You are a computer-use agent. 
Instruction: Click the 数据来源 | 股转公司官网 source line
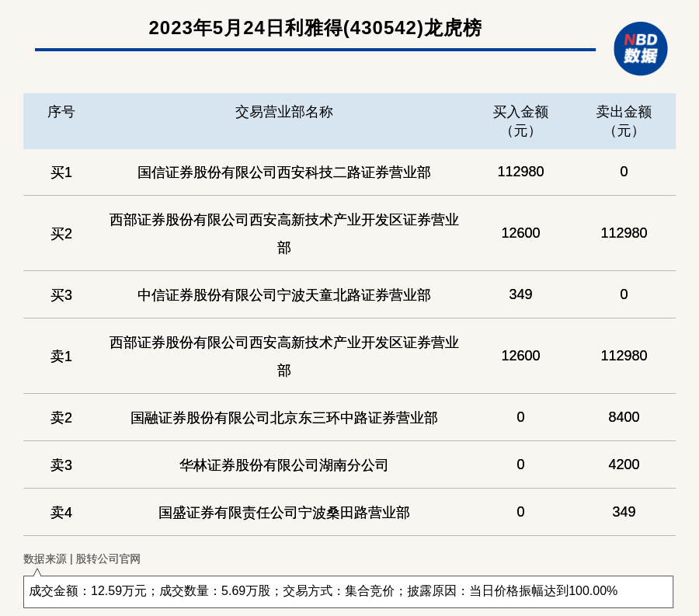click(82, 559)
